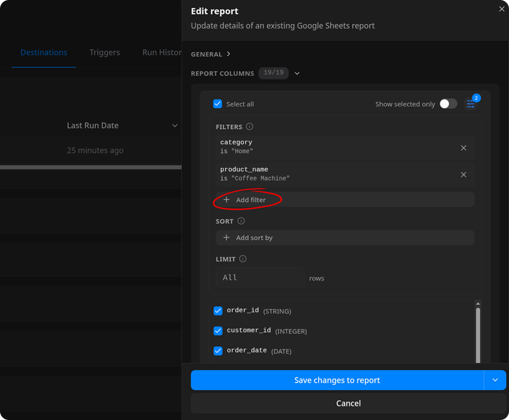Click the columns list scrollbar
The height and width of the screenshot is (420, 509).
point(478,335)
